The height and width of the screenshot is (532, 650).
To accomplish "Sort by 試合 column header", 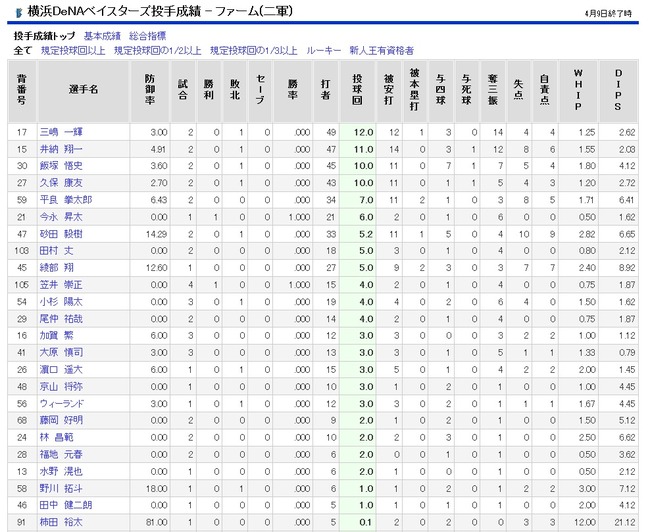I will 183,90.
